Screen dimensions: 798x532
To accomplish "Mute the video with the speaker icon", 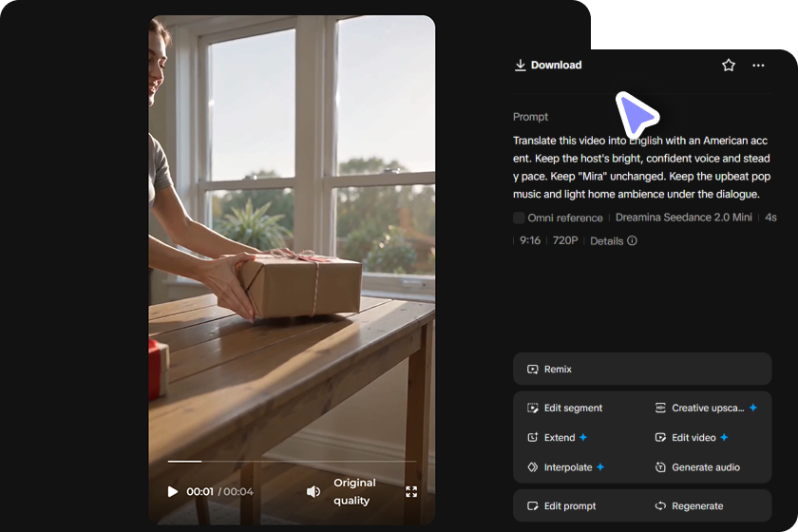I will pos(313,491).
